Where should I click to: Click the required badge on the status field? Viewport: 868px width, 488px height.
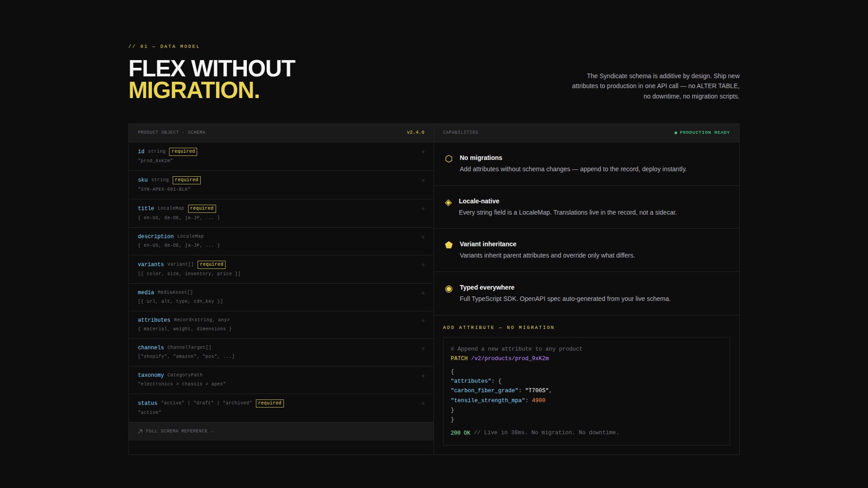point(270,403)
